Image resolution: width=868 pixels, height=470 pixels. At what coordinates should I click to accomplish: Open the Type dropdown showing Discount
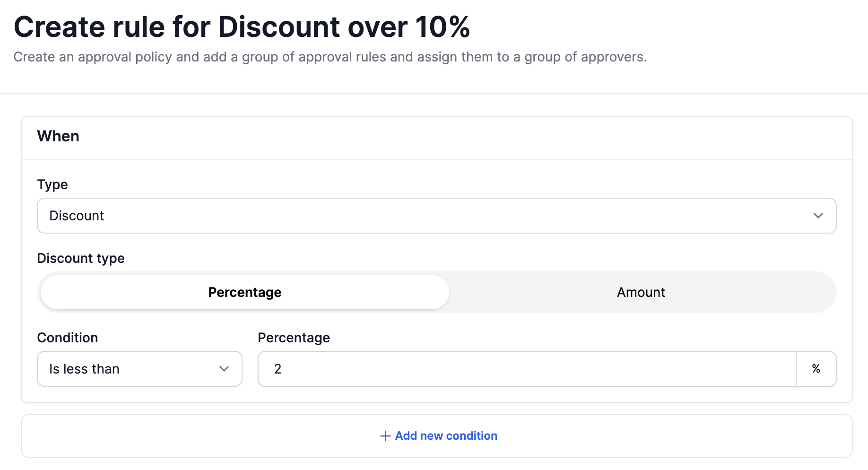tap(436, 216)
